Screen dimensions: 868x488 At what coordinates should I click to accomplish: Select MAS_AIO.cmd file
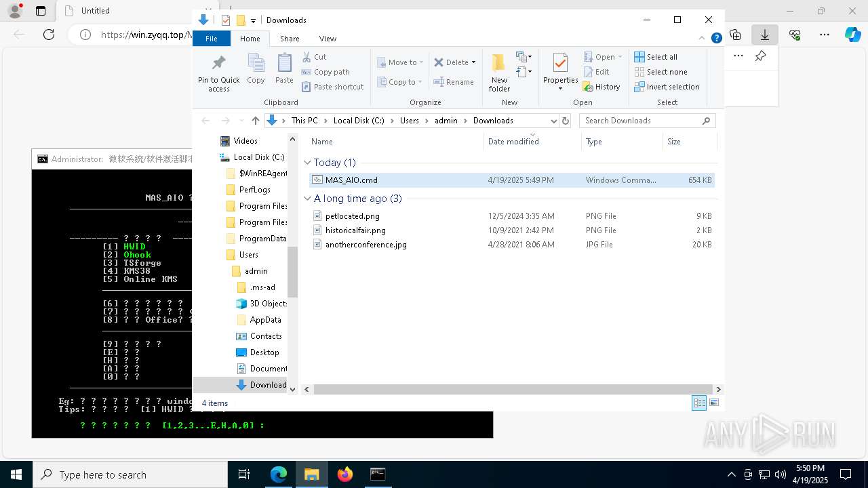[512, 180]
